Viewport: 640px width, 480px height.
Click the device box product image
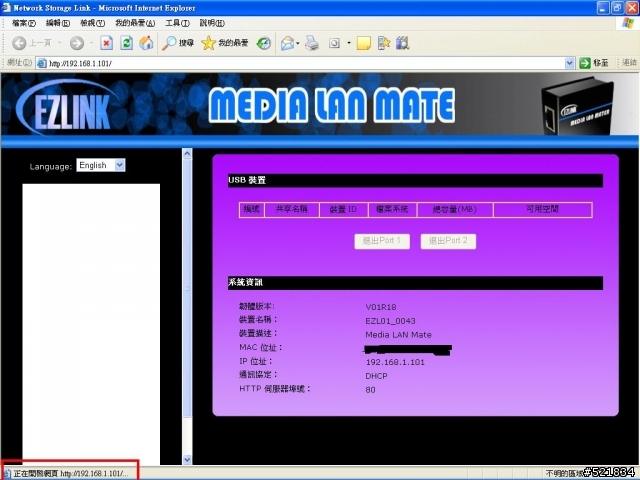point(577,107)
